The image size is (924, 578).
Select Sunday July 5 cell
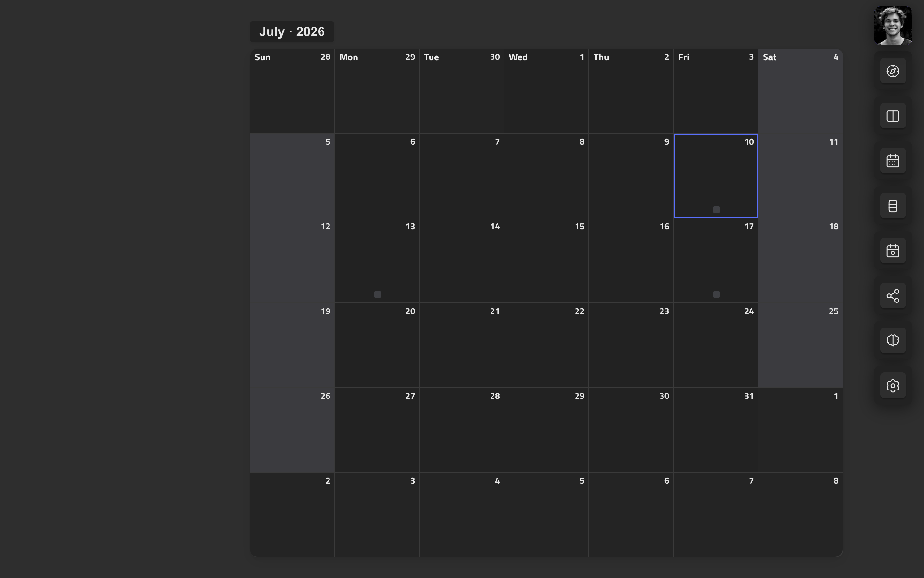[x=292, y=176]
